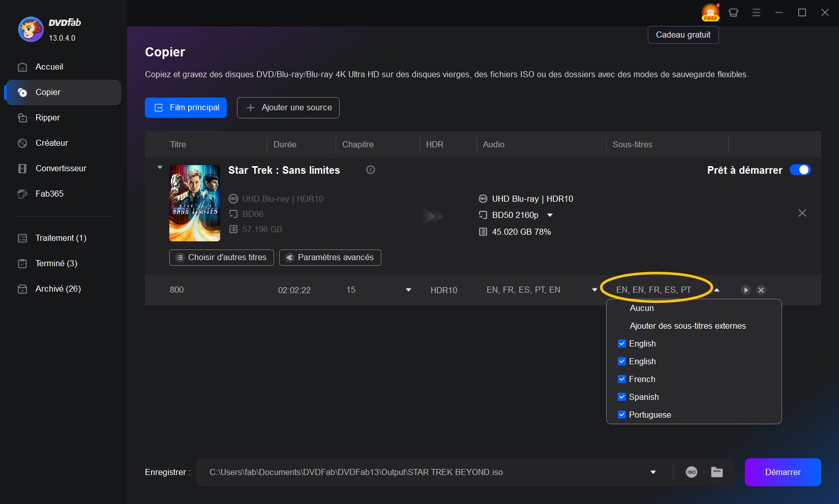Image resolution: width=839 pixels, height=504 pixels.
Task: Switch to the Convertisseur module
Action: [x=61, y=168]
